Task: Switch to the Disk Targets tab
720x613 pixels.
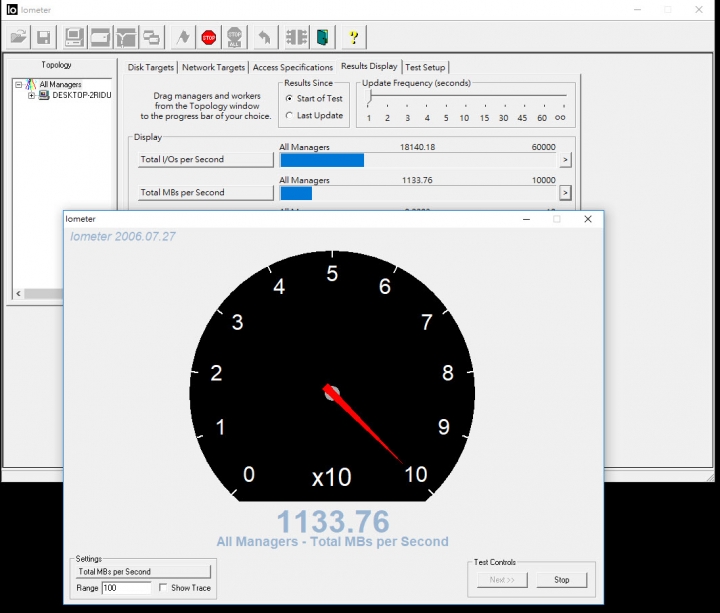Action: (151, 67)
